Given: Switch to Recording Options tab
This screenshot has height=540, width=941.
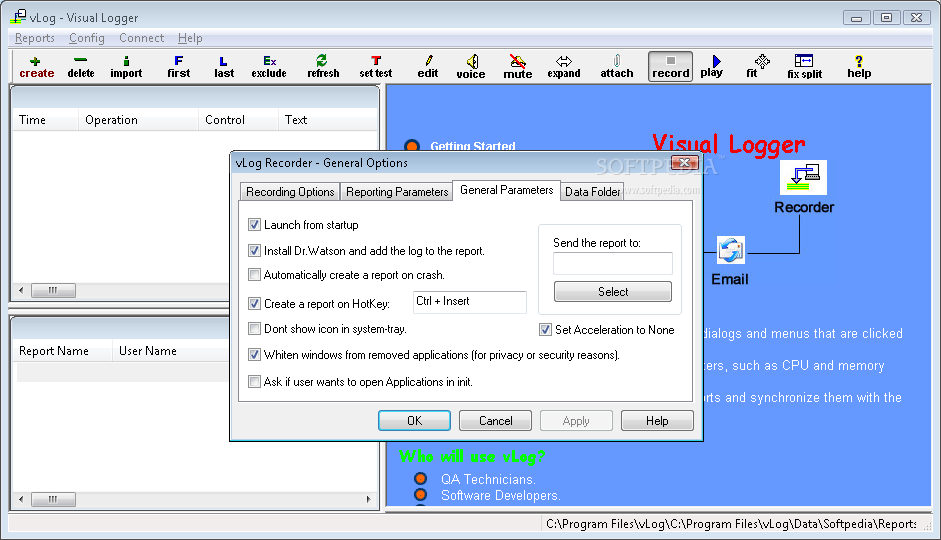Looking at the screenshot, I should (x=290, y=191).
